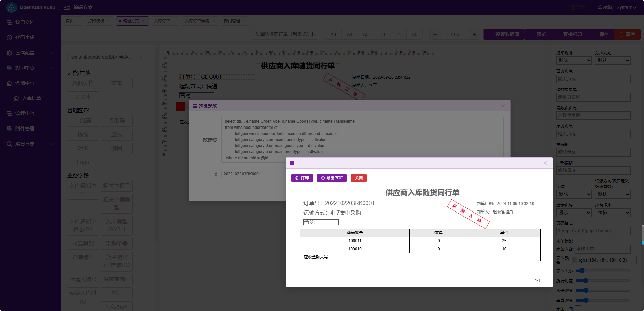Select A3 paper size
The width and height of the screenshot is (644, 311).
333,34
